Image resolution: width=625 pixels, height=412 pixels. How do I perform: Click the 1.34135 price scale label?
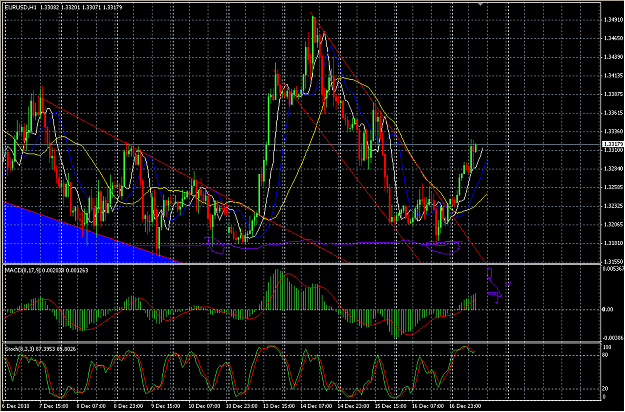click(612, 75)
